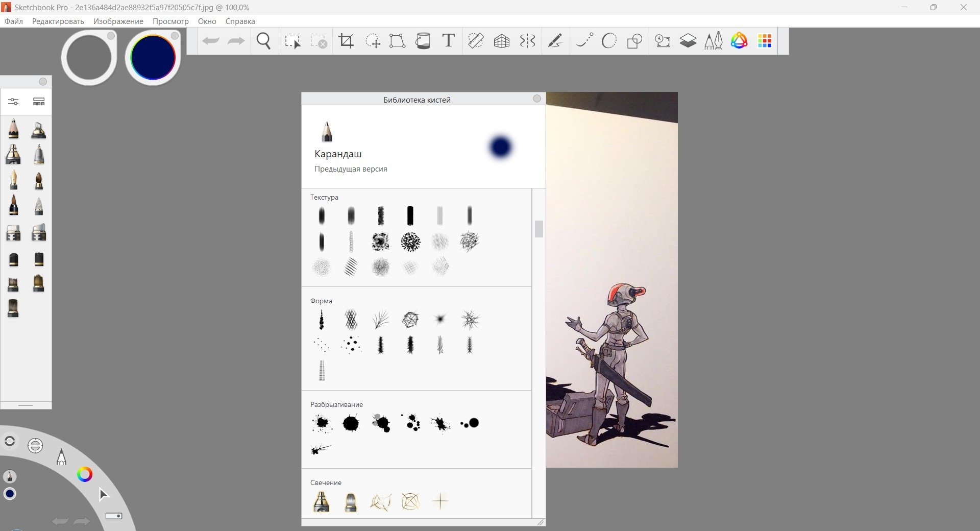Select the first glow brush under Свечение

(x=321, y=501)
